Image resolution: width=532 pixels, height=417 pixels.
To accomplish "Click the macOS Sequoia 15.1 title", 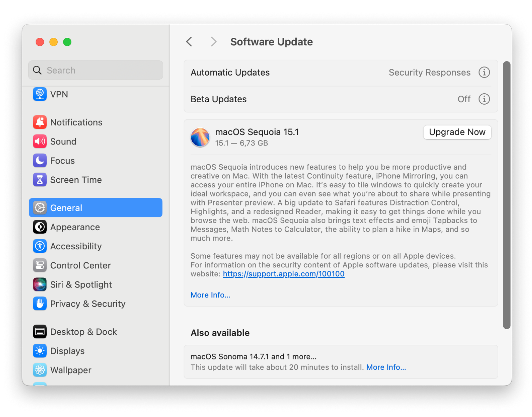I will 257,132.
